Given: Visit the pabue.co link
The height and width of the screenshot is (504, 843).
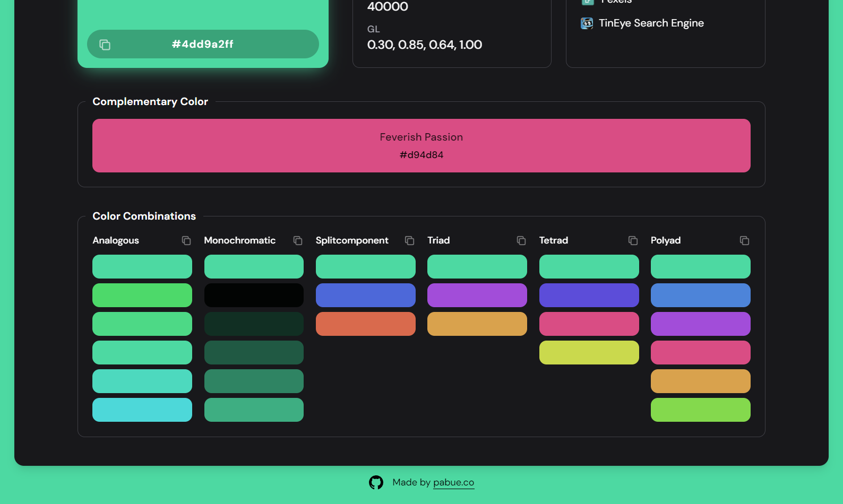Looking at the screenshot, I should (x=453, y=482).
